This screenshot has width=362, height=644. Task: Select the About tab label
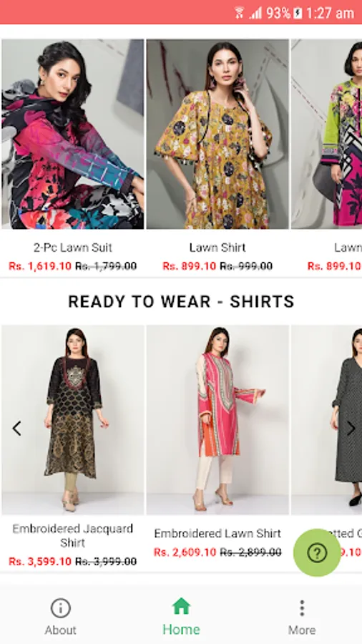(60, 630)
